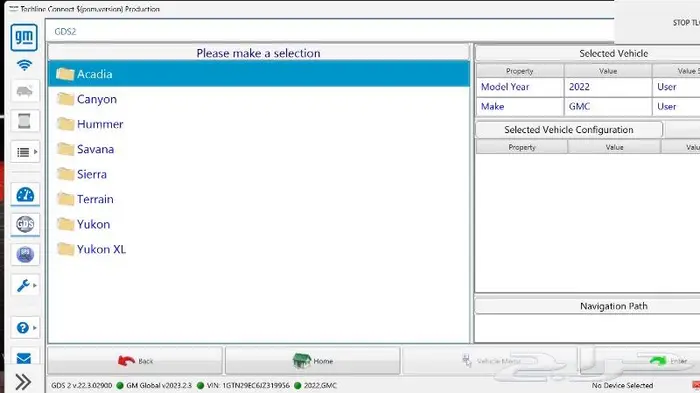Open the gauge dashboard icon in sidebar
The height and width of the screenshot is (393, 700).
[x=25, y=195]
